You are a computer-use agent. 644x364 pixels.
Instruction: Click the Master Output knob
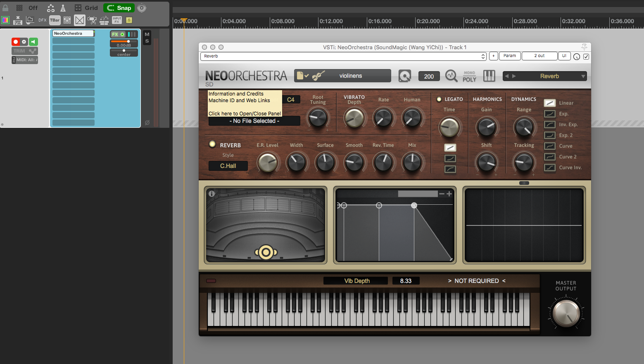pos(566,313)
